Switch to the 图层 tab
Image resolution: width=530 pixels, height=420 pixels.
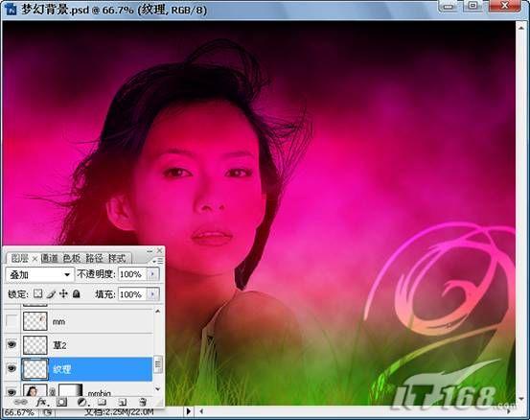coord(19,258)
